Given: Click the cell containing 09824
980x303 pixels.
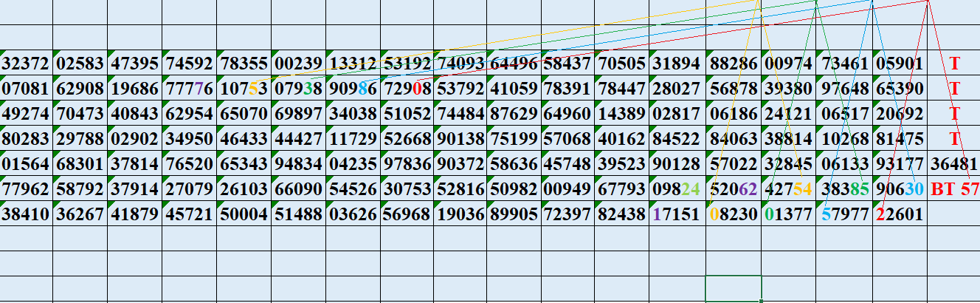Looking at the screenshot, I should point(677,189).
